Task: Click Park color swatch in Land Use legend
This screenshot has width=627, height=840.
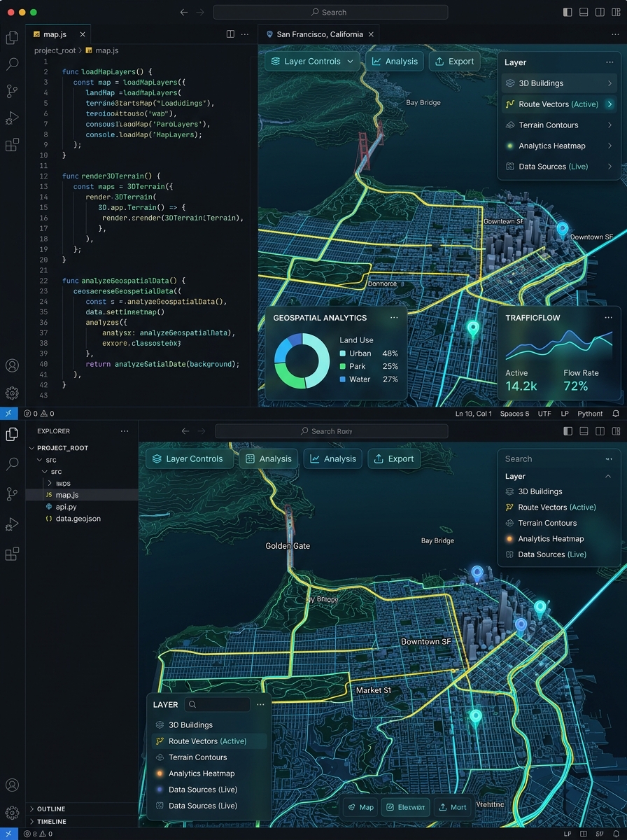Action: [x=342, y=366]
